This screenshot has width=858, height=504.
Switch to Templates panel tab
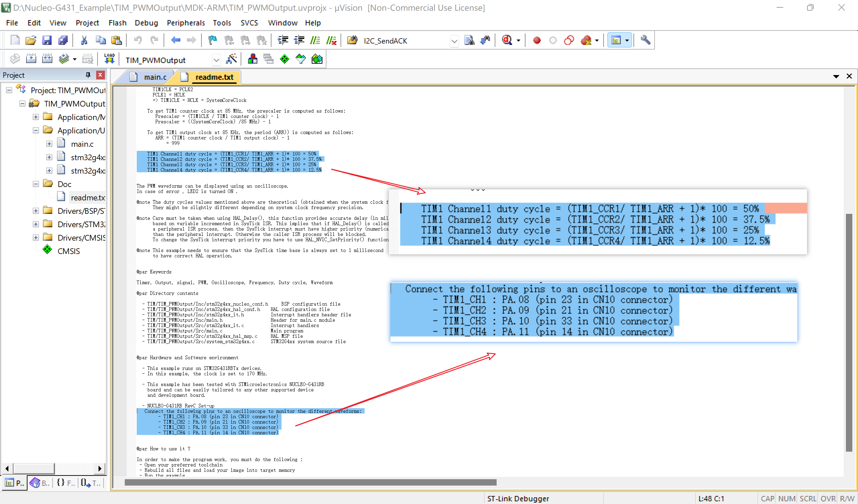click(x=90, y=483)
